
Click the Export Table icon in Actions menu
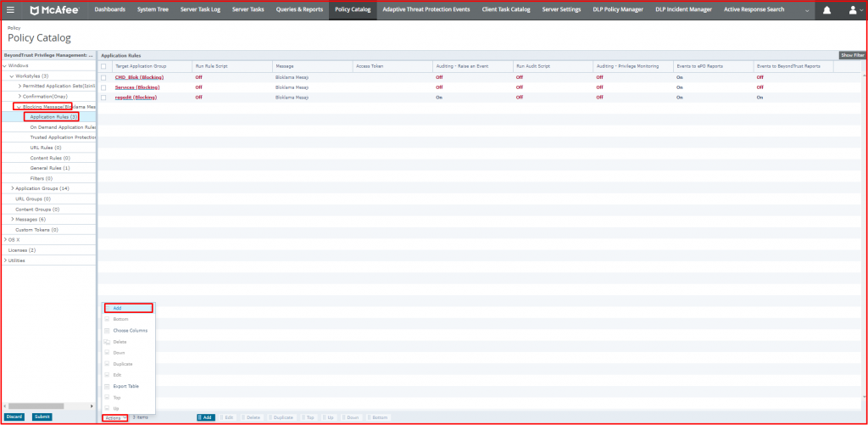[x=107, y=386]
